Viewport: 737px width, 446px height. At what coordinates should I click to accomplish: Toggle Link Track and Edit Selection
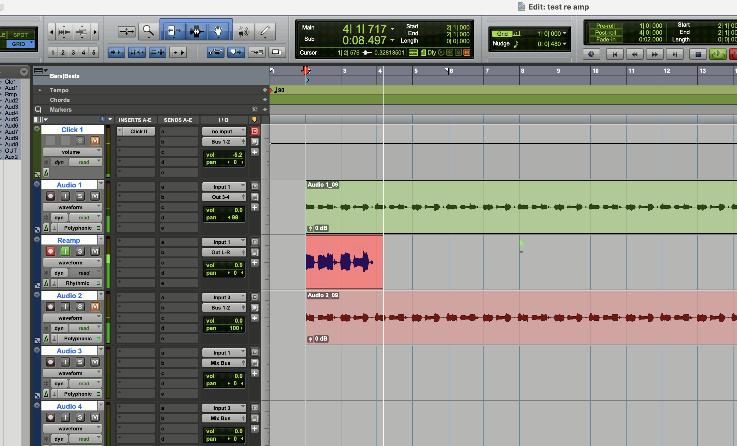[157, 52]
